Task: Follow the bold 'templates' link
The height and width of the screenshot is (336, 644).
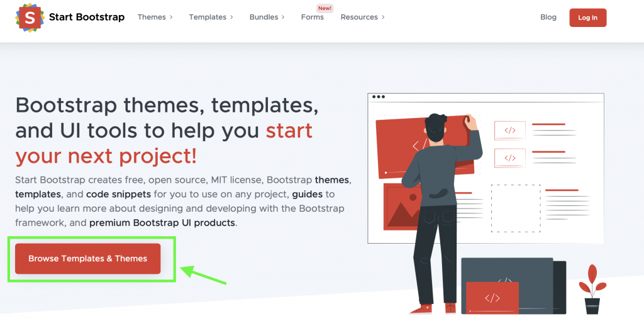Action: 38,194
